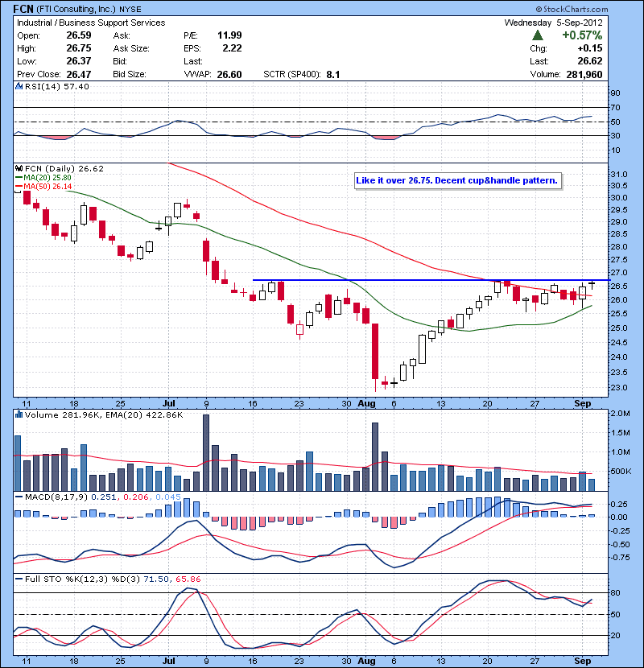
Task: Click the +0.57% percent change
Action: click(582, 35)
